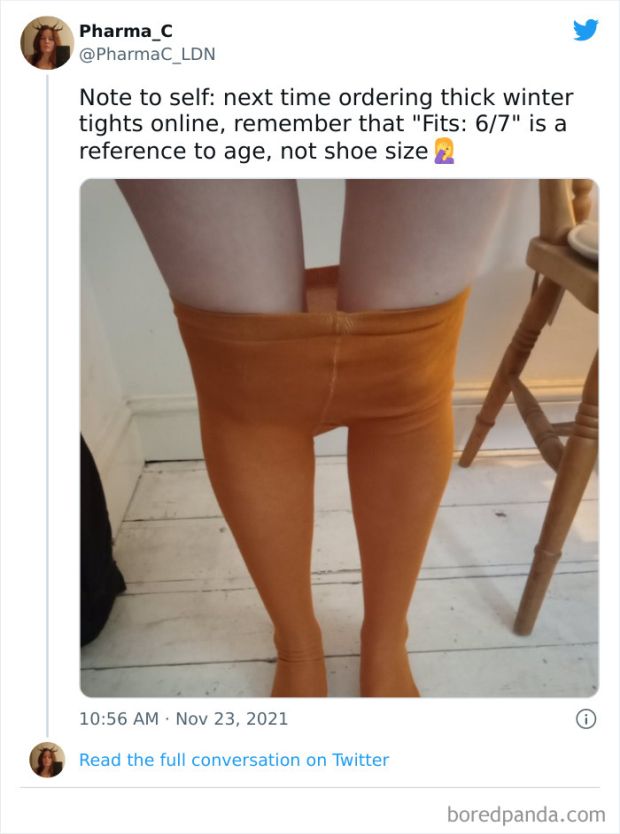The height and width of the screenshot is (834, 620).
Task: Click the Twitter bird logo
Action: pyautogui.click(x=585, y=30)
